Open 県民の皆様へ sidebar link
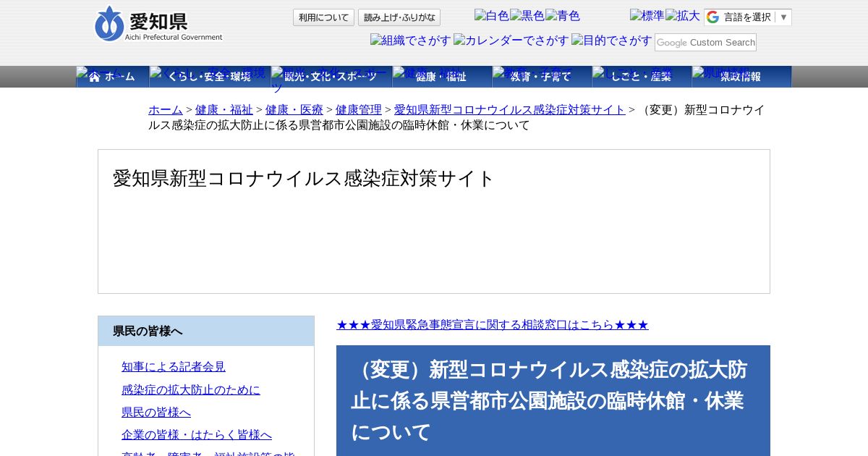The height and width of the screenshot is (456, 868). click(x=156, y=412)
